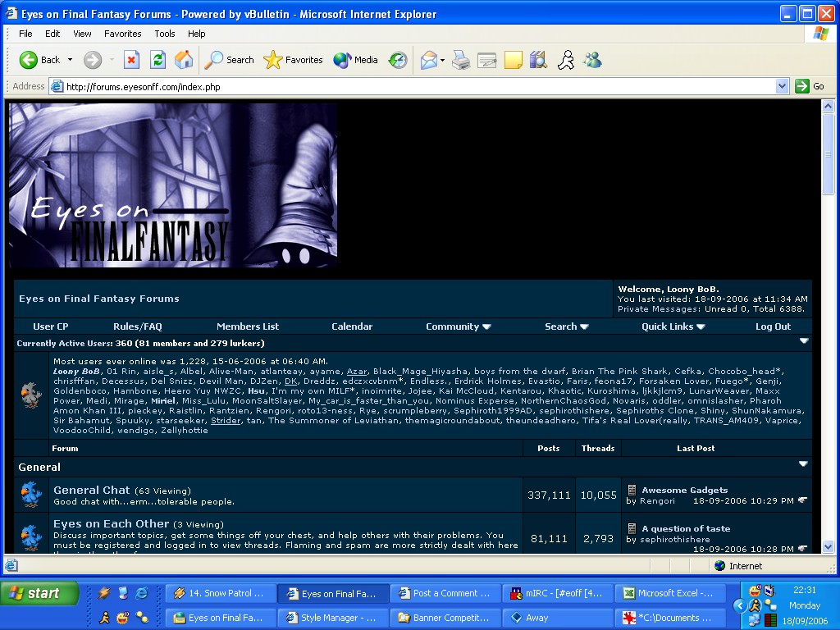The image size is (840, 630).
Task: Click the Eyes on Final Fantasy banner image
Action: tap(173, 185)
